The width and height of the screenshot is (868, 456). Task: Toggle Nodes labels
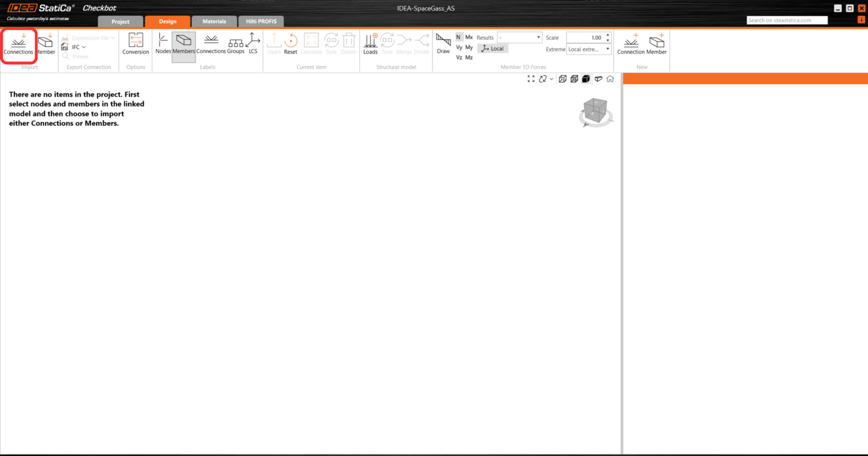click(x=163, y=44)
